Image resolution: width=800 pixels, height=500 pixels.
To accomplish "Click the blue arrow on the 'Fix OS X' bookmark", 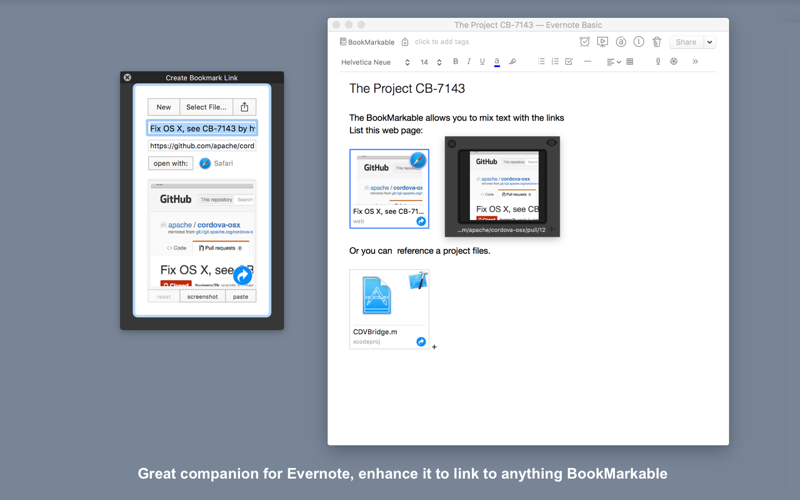I will [x=421, y=221].
